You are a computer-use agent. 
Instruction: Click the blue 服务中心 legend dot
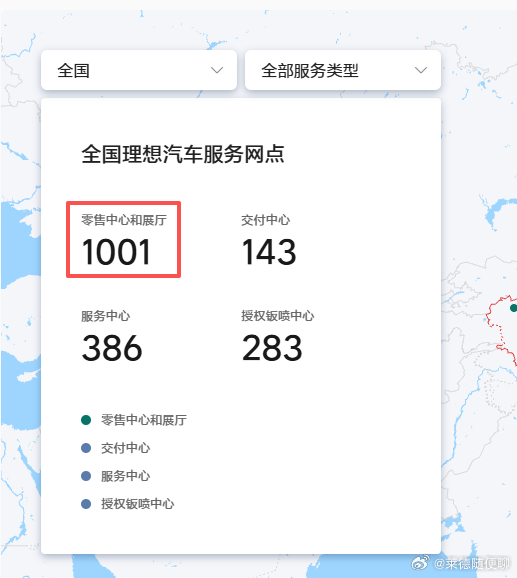coord(86,476)
